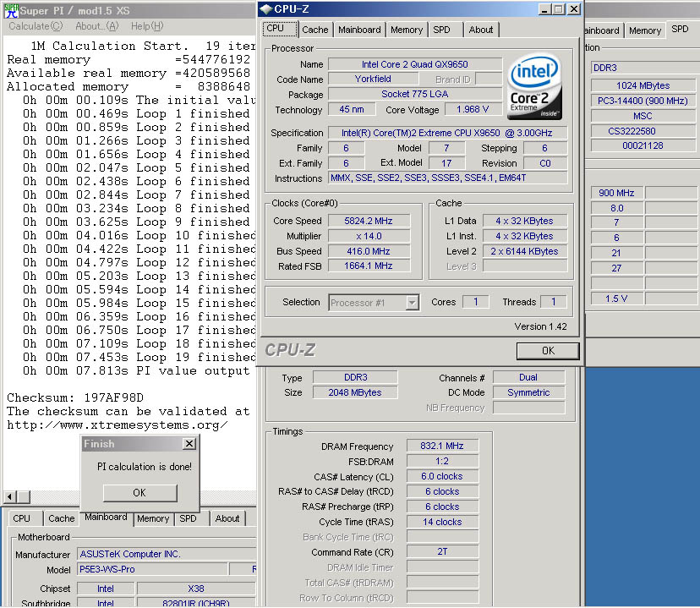Screen dimensions: 700x608
Task: Click the Threads count field
Action: coord(554,302)
